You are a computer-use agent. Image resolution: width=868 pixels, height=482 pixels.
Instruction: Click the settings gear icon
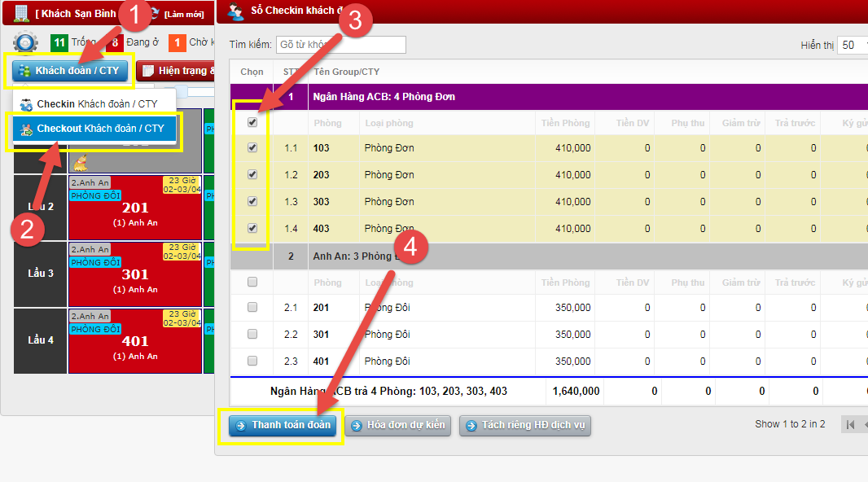(x=25, y=42)
